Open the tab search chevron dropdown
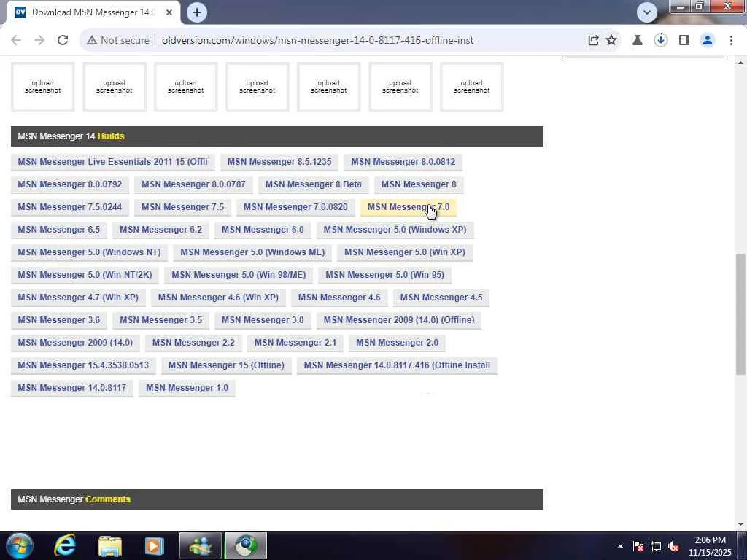The height and width of the screenshot is (560, 747). click(647, 12)
